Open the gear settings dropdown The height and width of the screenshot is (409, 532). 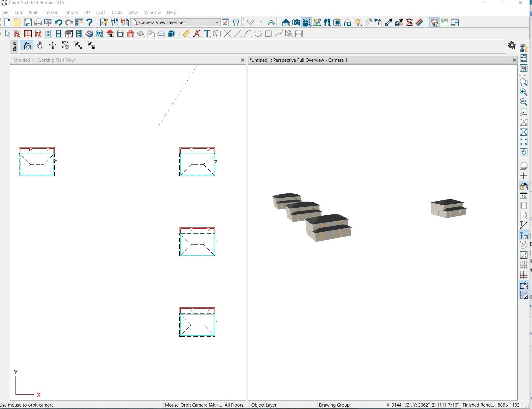coord(512,46)
